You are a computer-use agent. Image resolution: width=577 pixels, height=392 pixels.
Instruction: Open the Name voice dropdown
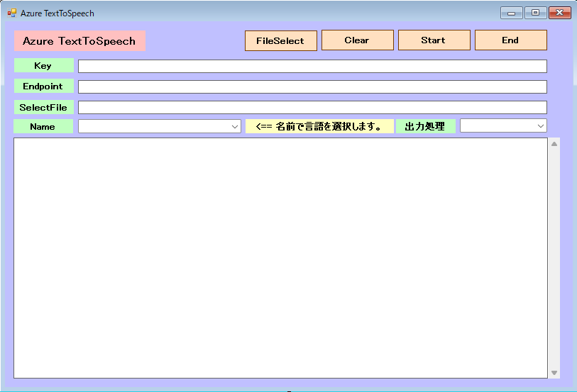160,126
